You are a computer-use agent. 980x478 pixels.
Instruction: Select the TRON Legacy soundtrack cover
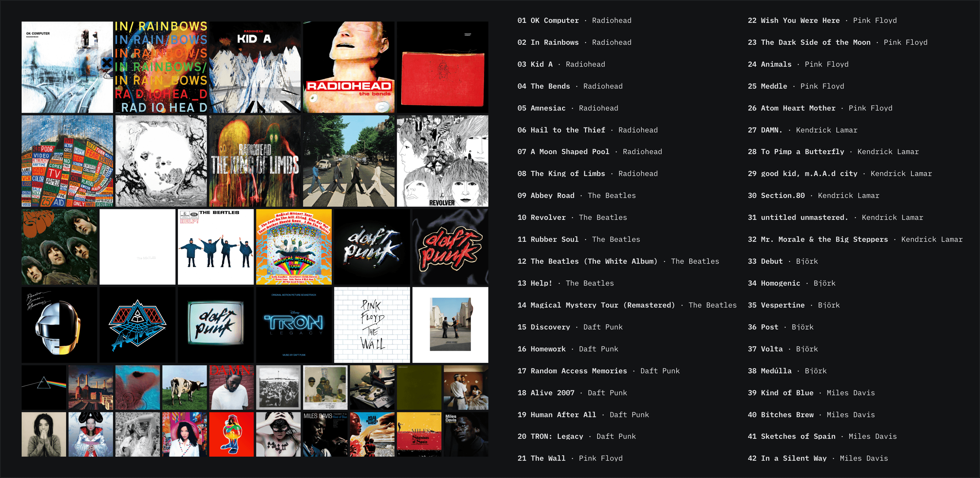tap(294, 325)
